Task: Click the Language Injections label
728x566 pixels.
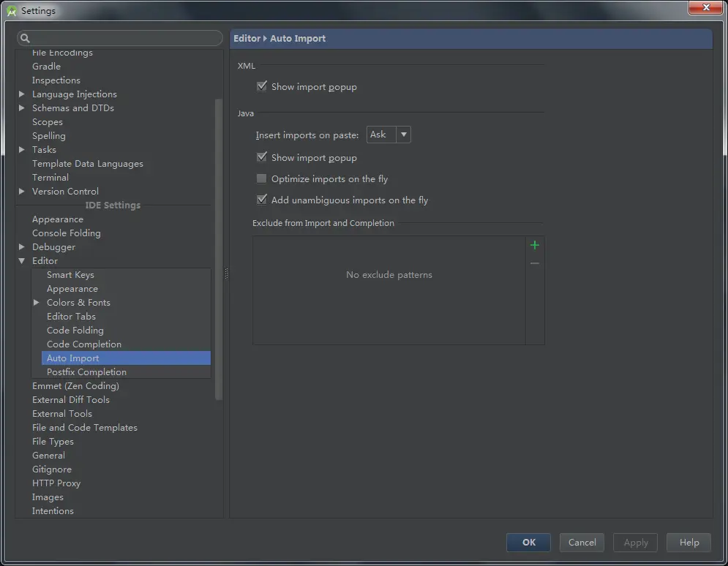Action: coord(75,94)
